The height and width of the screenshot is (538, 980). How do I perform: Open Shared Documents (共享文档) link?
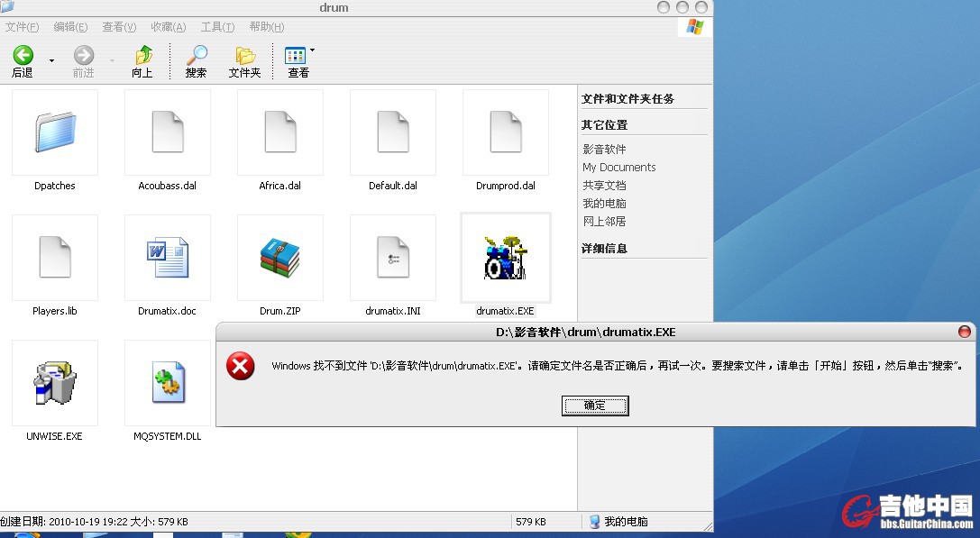604,186
